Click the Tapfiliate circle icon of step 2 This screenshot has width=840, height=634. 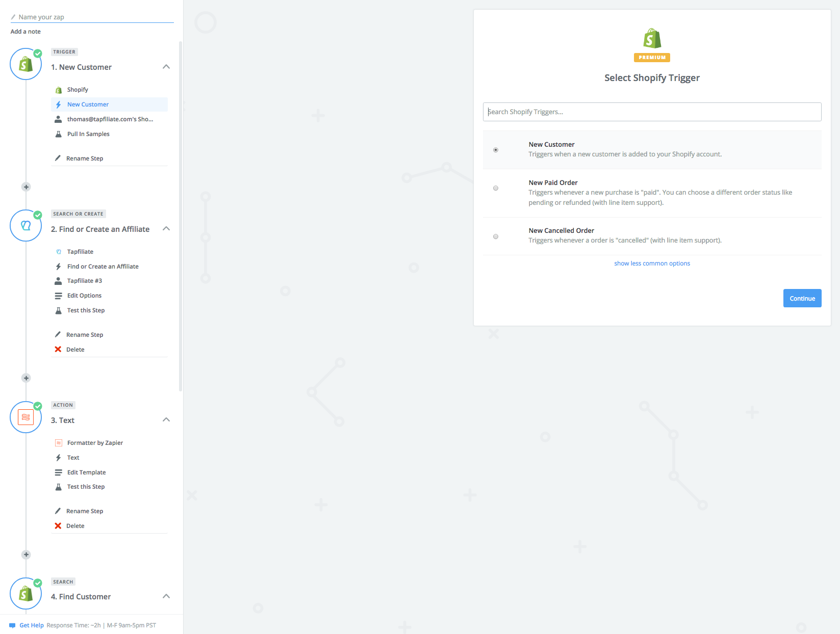point(26,226)
